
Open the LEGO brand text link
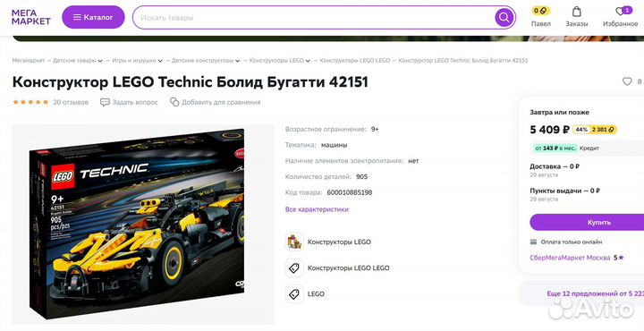tap(316, 294)
